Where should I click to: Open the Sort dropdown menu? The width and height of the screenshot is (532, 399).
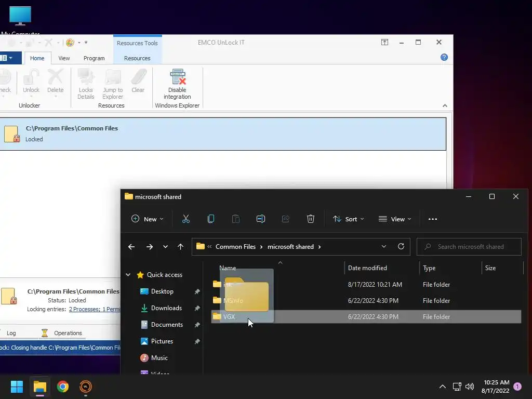tap(348, 219)
